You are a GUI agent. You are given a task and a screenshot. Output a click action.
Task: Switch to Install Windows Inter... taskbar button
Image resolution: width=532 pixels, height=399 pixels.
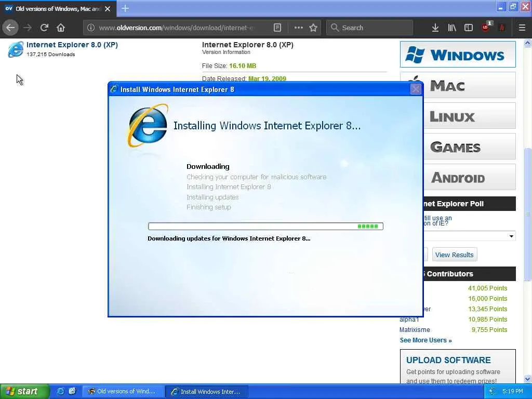point(207,392)
